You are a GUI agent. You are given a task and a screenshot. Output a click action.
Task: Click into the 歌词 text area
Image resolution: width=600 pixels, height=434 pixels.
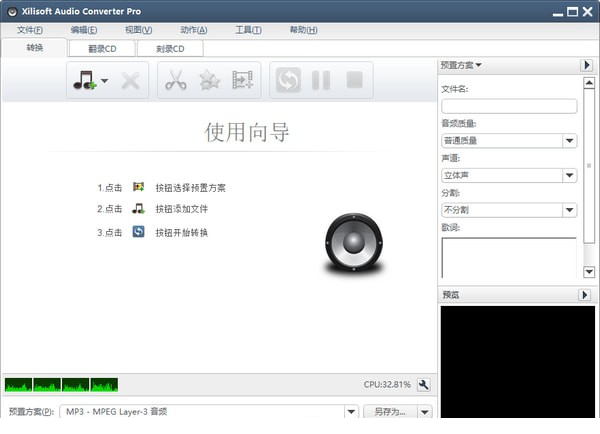(509, 257)
